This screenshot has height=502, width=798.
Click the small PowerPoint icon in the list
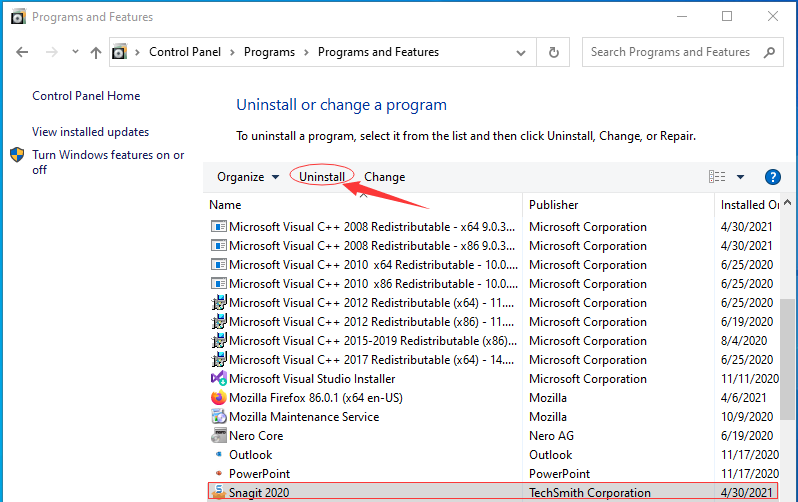219,473
